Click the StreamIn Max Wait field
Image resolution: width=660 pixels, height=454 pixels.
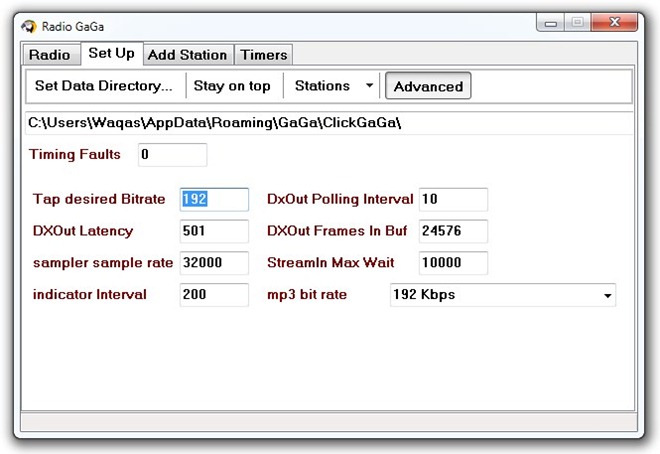453,263
